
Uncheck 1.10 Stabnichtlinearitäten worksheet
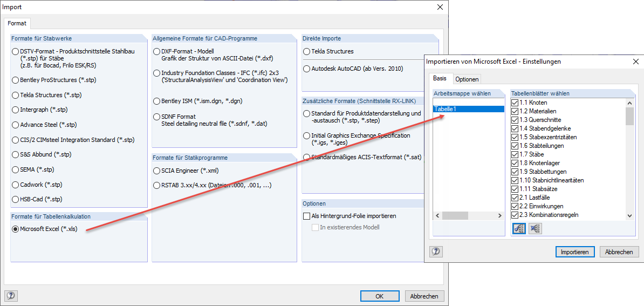click(x=515, y=180)
